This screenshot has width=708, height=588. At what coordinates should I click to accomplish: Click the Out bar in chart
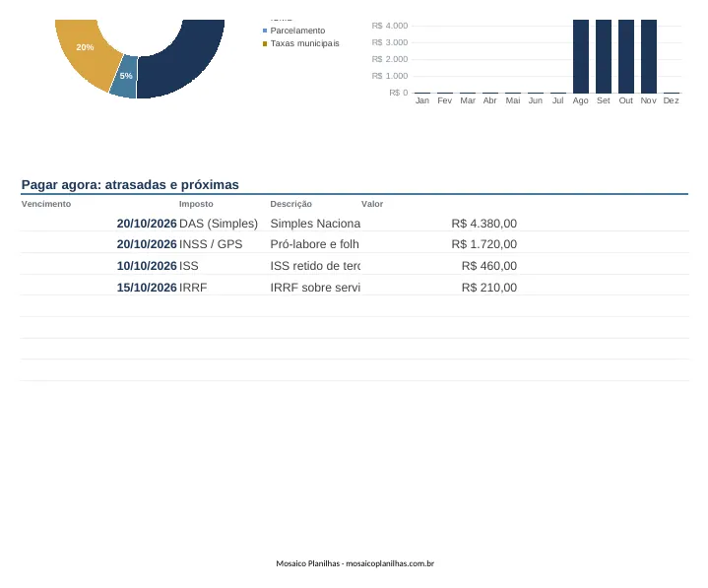click(626, 56)
